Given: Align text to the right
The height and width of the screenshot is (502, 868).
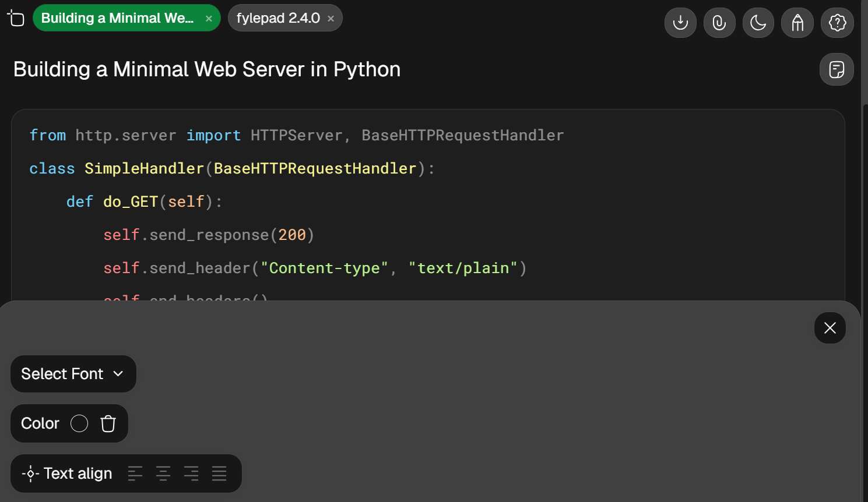Looking at the screenshot, I should pos(191,473).
